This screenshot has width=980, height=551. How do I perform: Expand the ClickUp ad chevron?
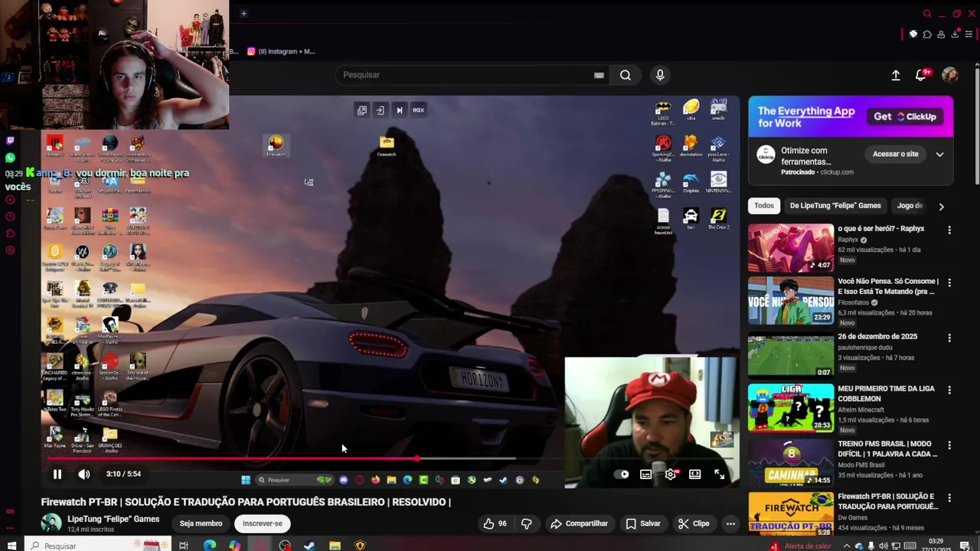coord(939,154)
